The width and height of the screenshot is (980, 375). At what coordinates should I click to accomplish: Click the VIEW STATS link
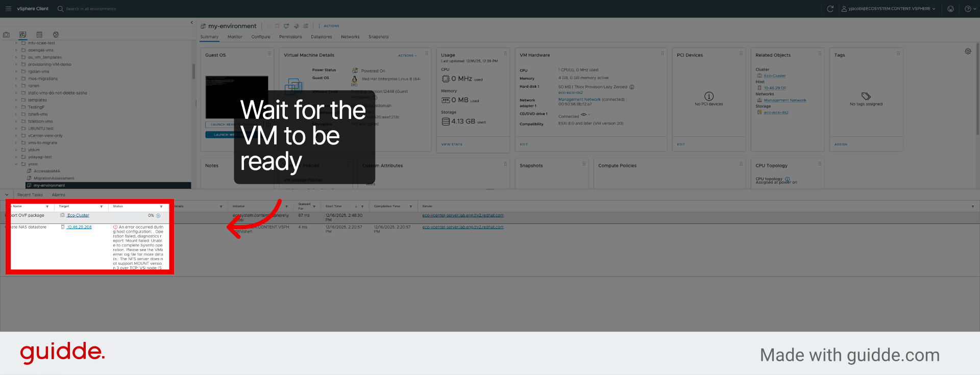click(x=452, y=144)
